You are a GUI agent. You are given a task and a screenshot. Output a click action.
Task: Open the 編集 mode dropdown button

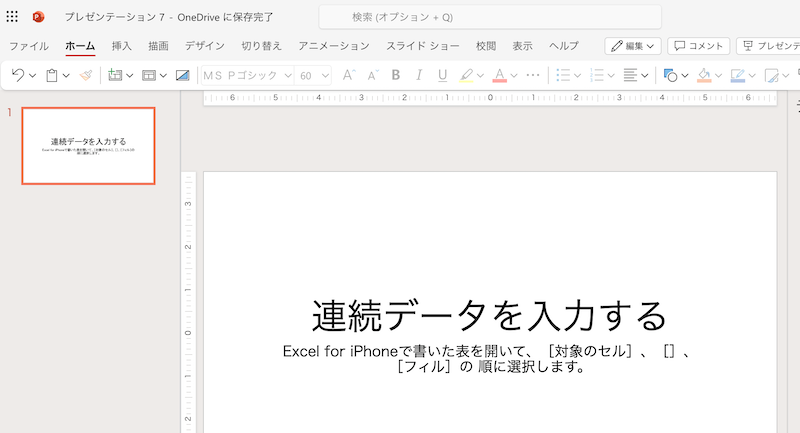click(633, 46)
